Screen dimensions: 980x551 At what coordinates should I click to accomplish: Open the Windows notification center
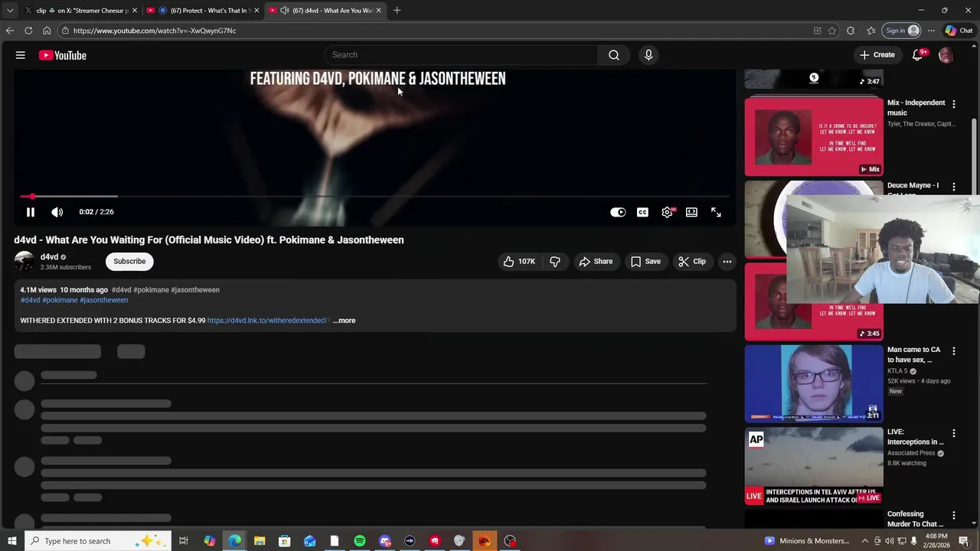tap(964, 541)
